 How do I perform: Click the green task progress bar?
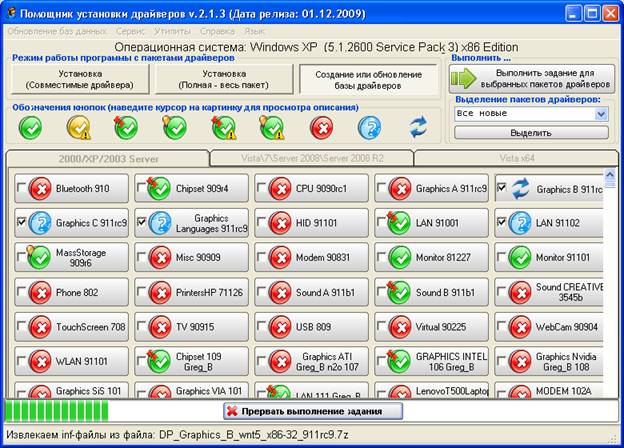pyautogui.click(x=55, y=410)
